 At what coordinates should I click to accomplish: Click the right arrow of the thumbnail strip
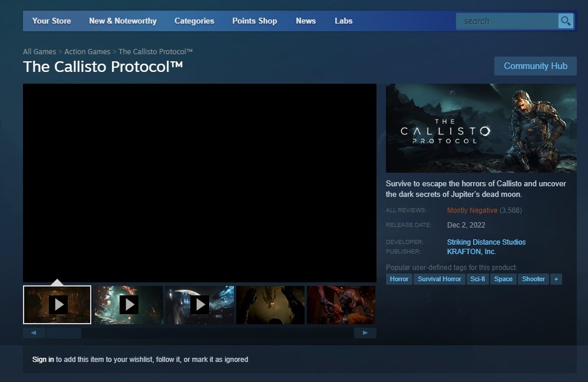point(365,333)
